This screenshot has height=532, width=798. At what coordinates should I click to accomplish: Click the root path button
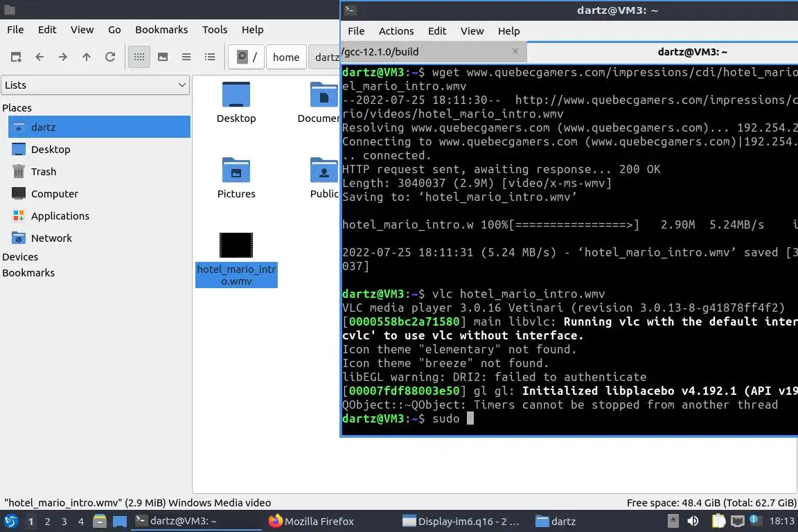(247, 57)
